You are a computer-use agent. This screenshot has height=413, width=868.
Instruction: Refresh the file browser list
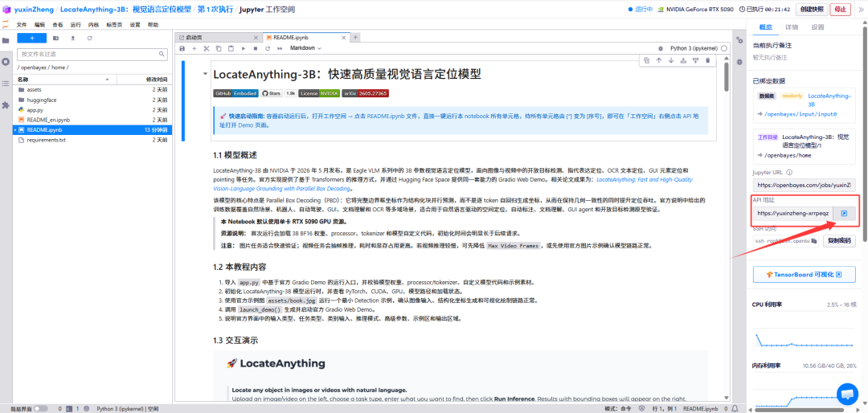pos(89,39)
